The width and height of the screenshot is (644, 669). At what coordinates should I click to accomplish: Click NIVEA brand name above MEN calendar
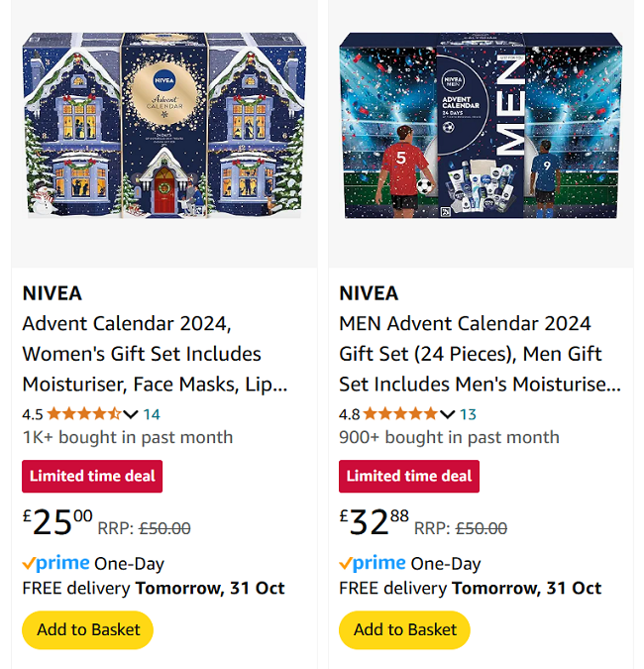[369, 293]
